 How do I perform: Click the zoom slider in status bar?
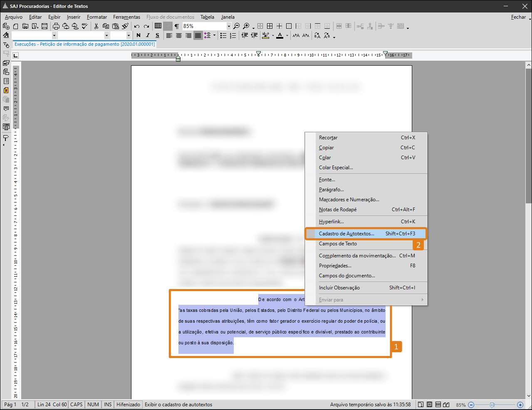click(492, 405)
